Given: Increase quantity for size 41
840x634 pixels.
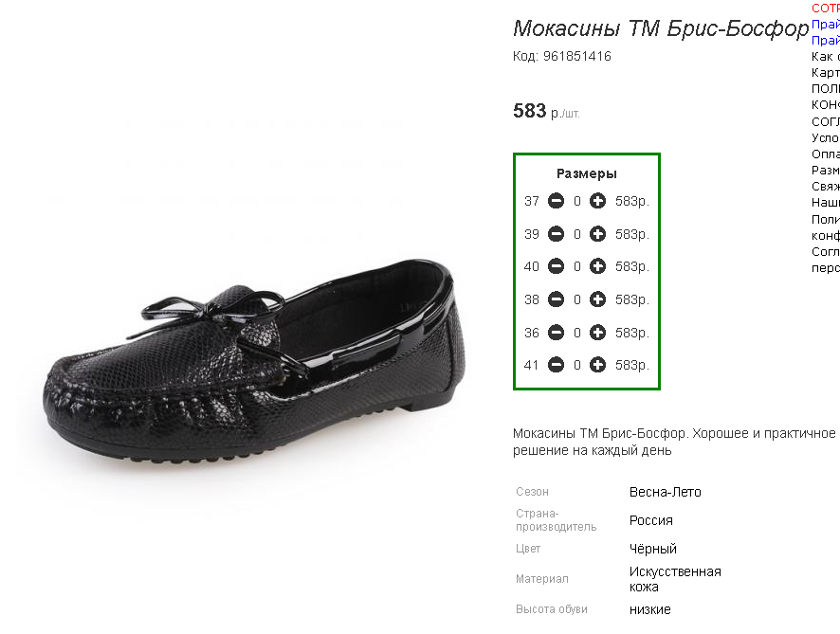Looking at the screenshot, I should click(x=597, y=365).
